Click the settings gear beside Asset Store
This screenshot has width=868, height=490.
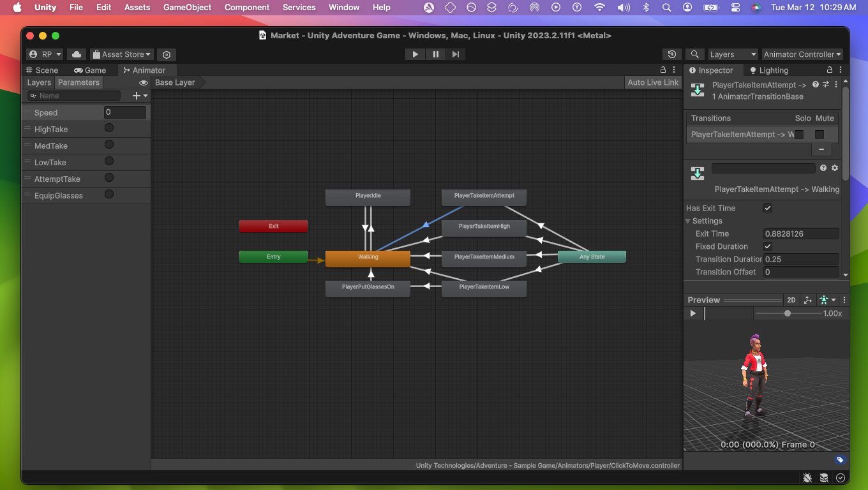(166, 54)
